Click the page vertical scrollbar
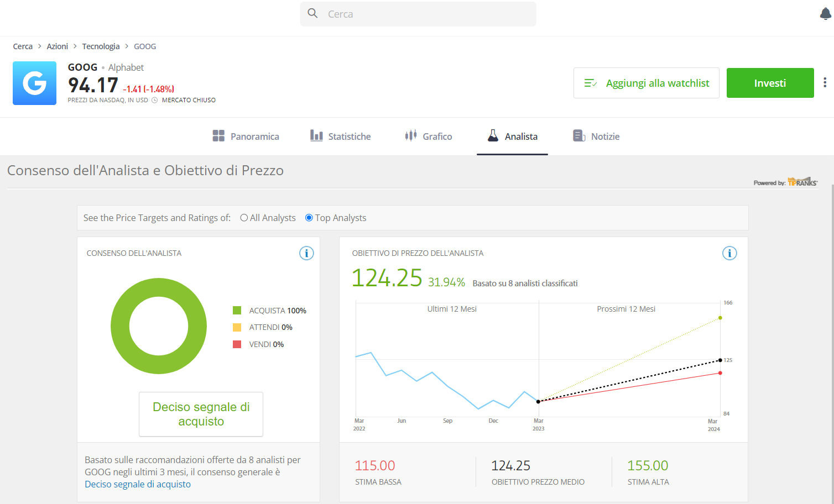The image size is (834, 504). pyautogui.click(x=832, y=343)
